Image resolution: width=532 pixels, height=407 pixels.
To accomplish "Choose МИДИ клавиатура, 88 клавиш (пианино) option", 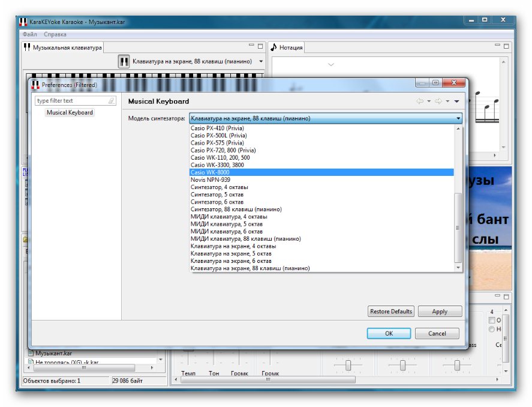I will [321, 239].
